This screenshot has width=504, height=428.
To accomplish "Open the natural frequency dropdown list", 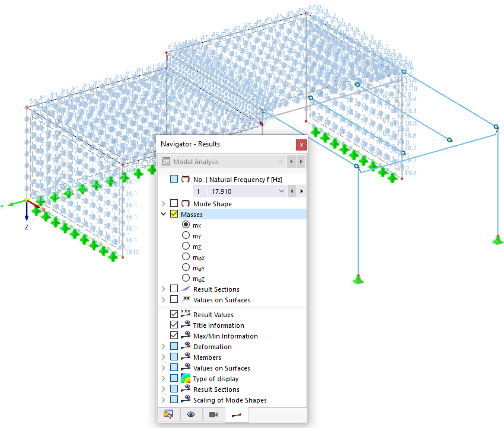I will point(280,191).
